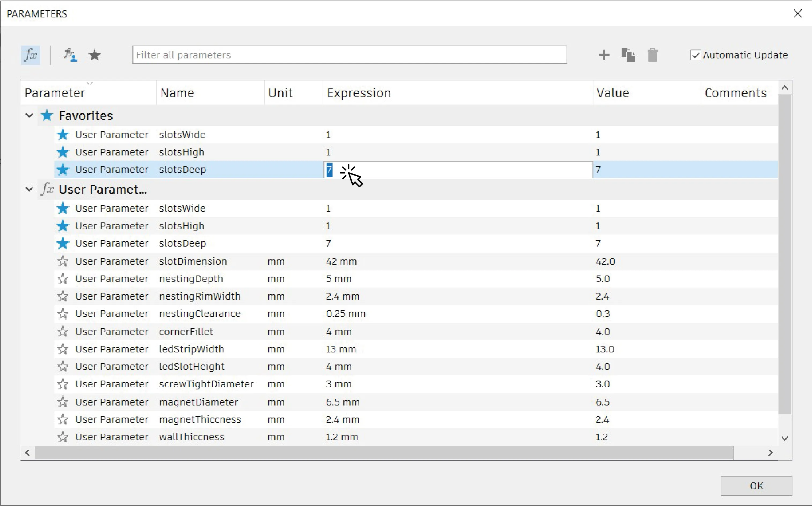This screenshot has height=506, width=812.
Task: Unfavorite slotsWide star in Favorites group
Action: (x=62, y=135)
